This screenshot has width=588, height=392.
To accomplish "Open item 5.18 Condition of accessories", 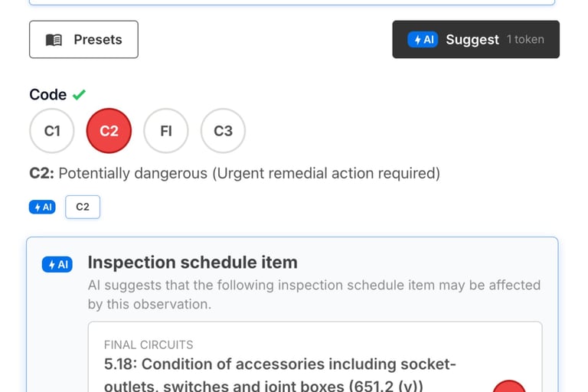I will 280,372.
